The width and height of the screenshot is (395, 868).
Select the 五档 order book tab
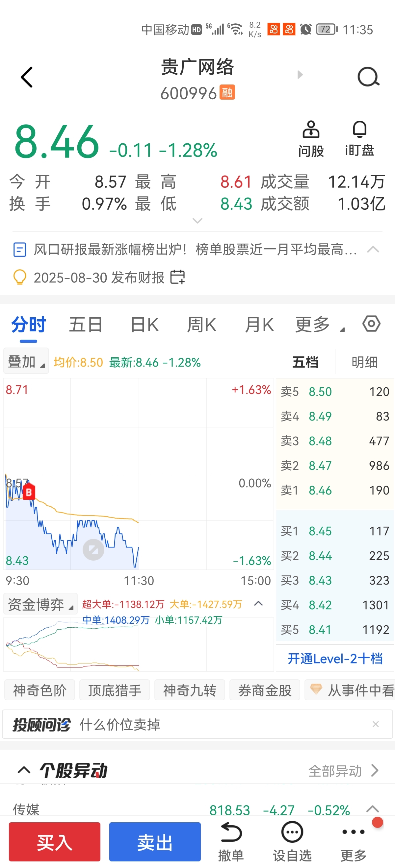[x=305, y=362]
